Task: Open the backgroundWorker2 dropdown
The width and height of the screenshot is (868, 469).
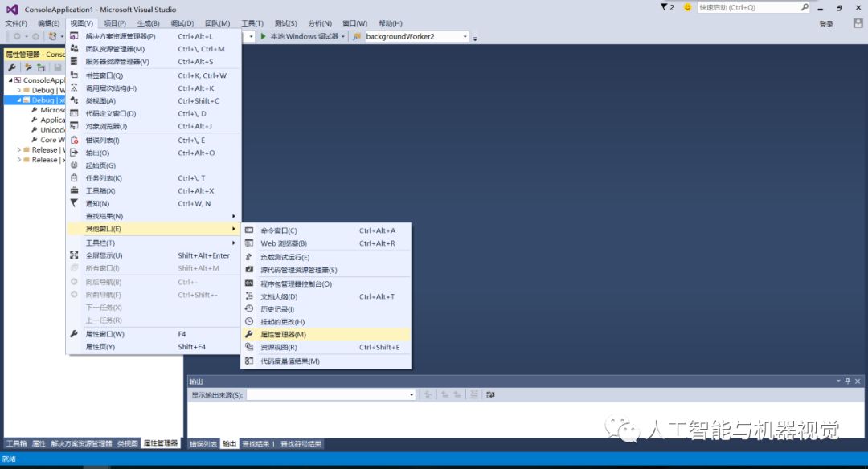Action: [465, 36]
